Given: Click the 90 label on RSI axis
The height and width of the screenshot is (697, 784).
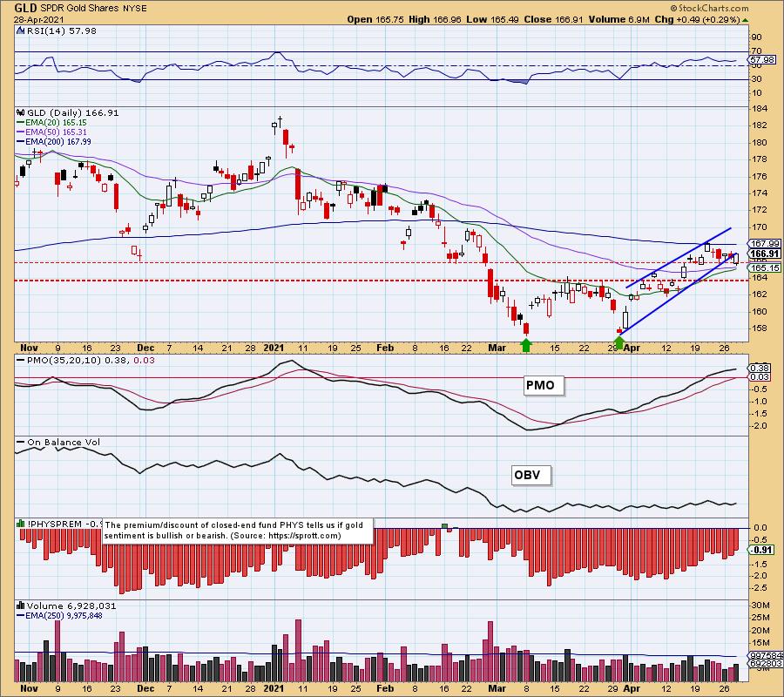Looking at the screenshot, I should (x=756, y=37).
